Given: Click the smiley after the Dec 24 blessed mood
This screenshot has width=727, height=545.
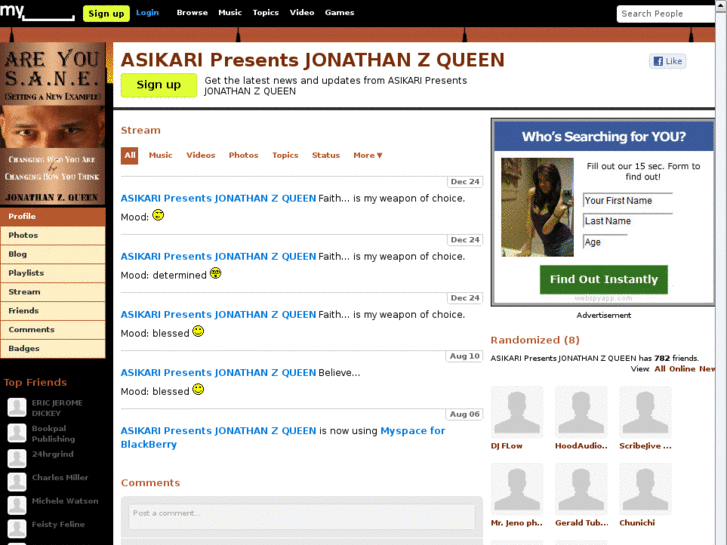Looking at the screenshot, I should tap(198, 331).
